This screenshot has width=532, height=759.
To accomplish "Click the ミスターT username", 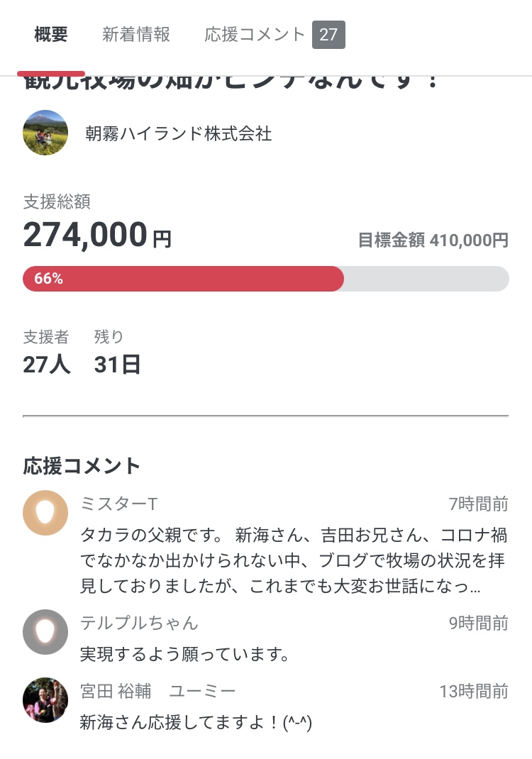I will [118, 504].
